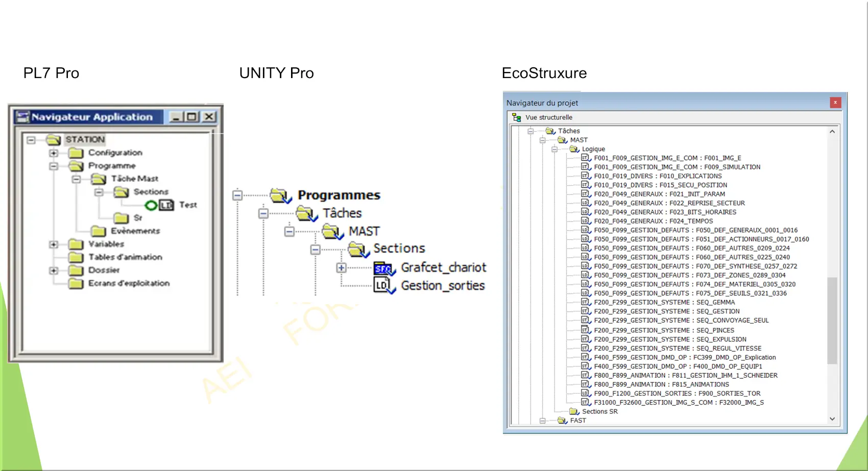Click the EcoStruxure navigator vertical scrollbar thumb
868x471 pixels.
(x=832, y=320)
